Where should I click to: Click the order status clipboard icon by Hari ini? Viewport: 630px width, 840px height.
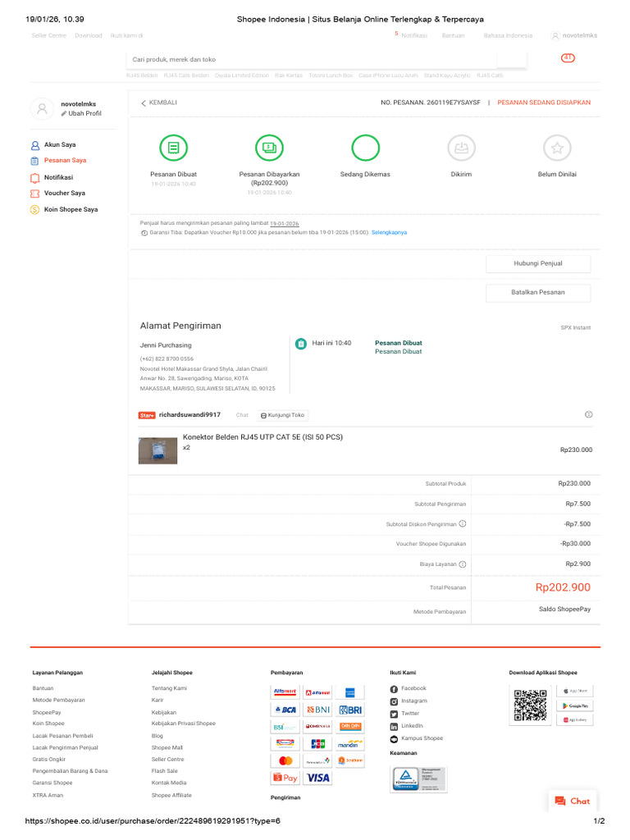[301, 344]
